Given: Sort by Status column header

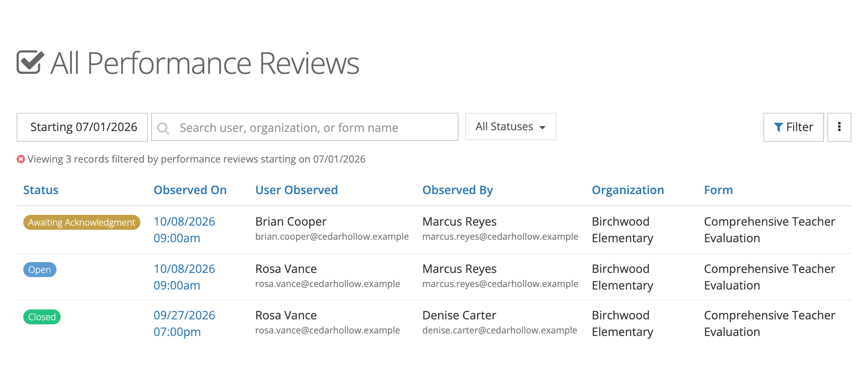Looking at the screenshot, I should [x=41, y=190].
